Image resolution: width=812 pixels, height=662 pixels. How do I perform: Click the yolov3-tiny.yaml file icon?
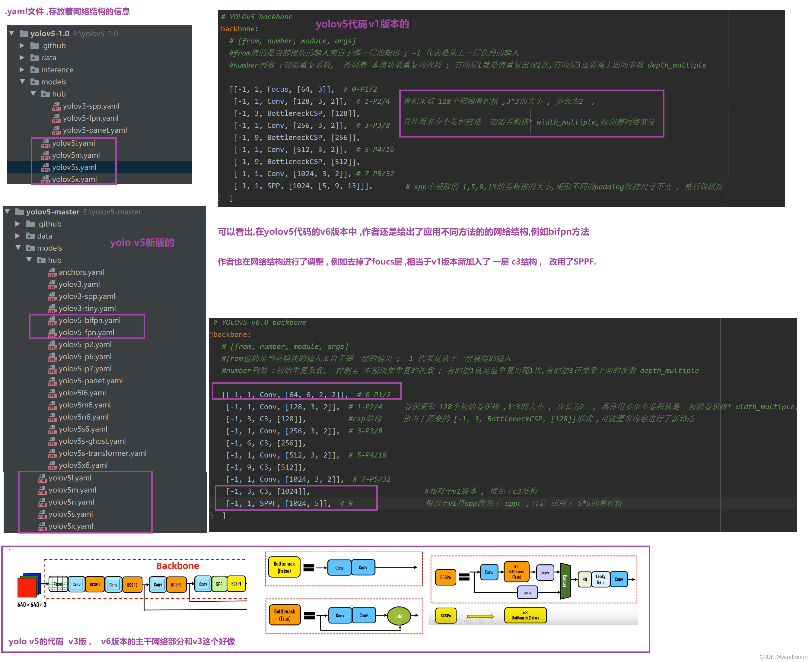52,309
